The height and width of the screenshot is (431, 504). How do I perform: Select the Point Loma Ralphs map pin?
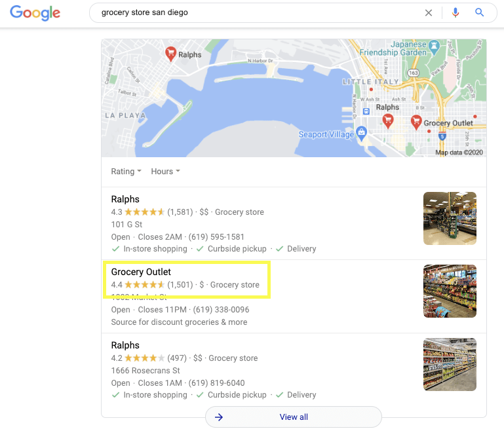170,54
